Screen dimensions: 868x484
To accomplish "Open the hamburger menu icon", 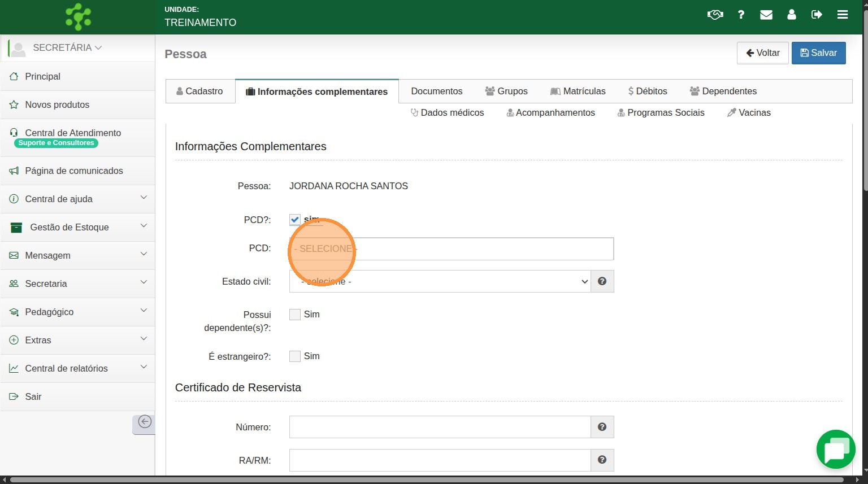I will click(843, 15).
